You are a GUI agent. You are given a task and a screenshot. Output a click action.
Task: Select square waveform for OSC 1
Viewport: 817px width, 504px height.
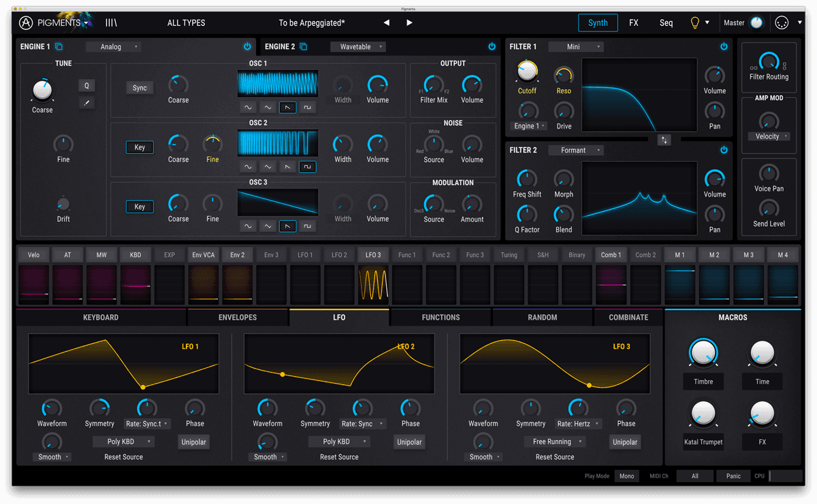pyautogui.click(x=307, y=107)
